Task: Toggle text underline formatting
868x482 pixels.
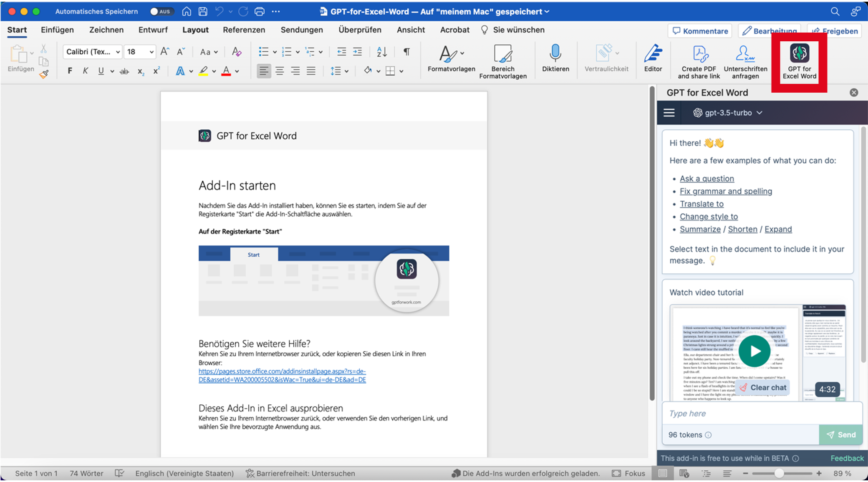Action: (x=100, y=71)
